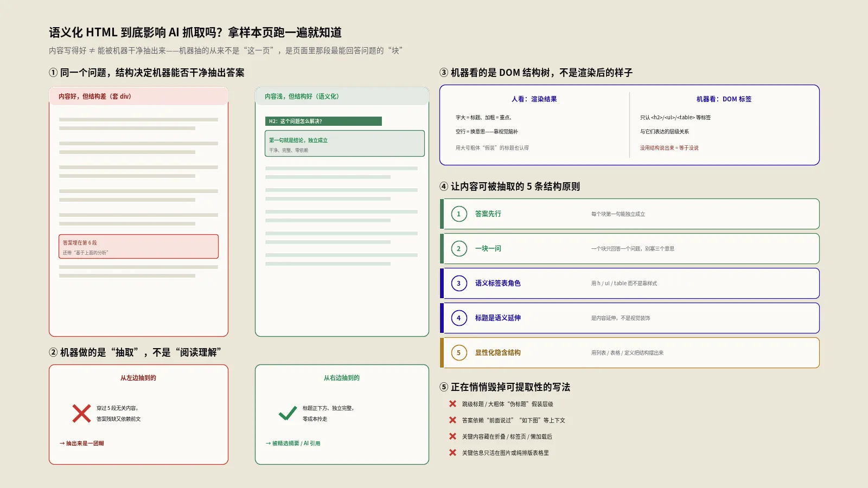Image resolution: width=868 pixels, height=488 pixels.
Task: Click the numbered circle 4 for 标题是语义延伸
Action: [x=459, y=318]
